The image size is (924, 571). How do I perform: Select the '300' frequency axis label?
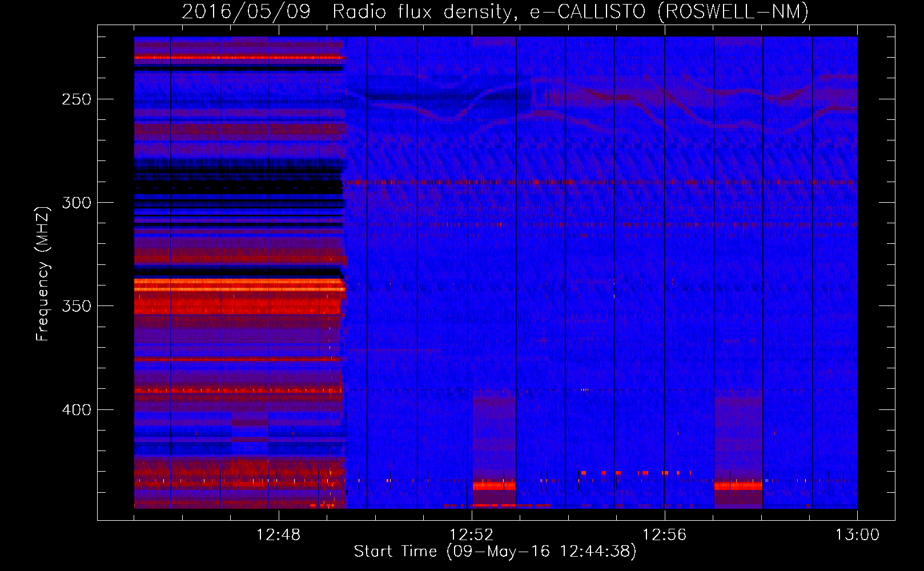pyautogui.click(x=77, y=203)
